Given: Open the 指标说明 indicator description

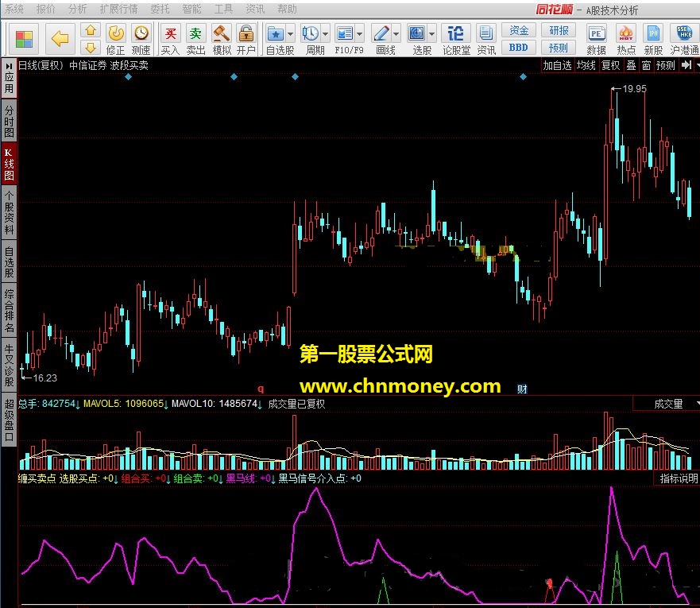Looking at the screenshot, I should (679, 478).
